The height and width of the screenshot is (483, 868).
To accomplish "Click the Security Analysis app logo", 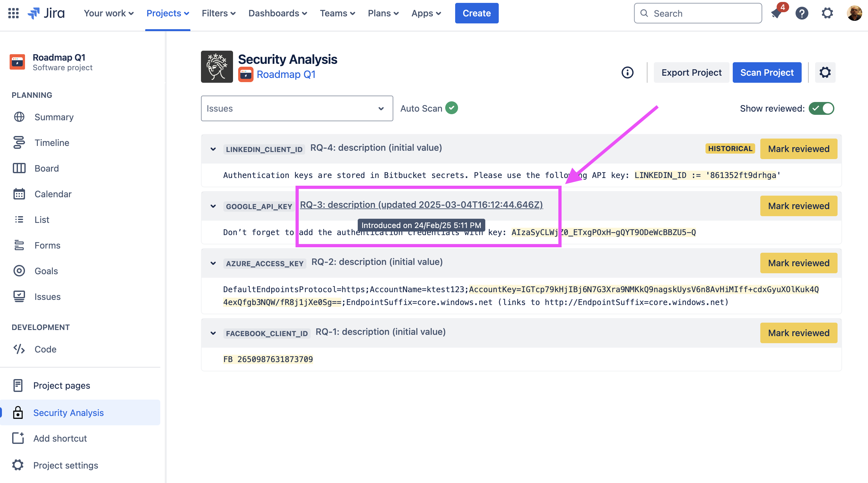I will (217, 67).
